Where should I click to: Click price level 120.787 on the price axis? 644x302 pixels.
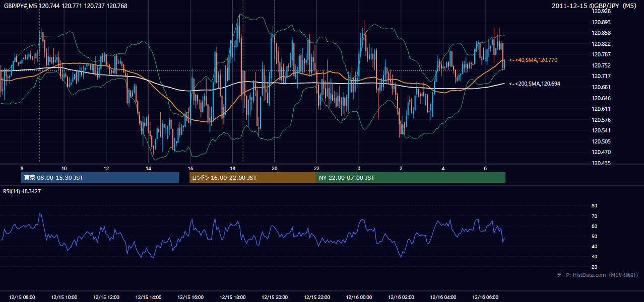coord(601,54)
